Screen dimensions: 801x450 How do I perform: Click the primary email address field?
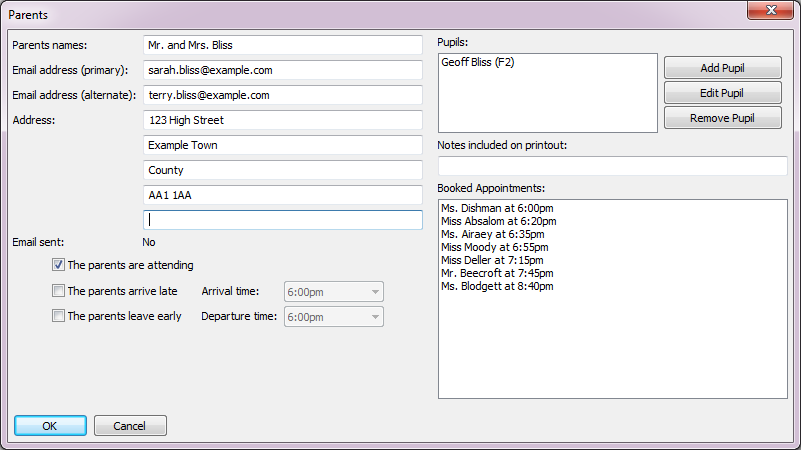pos(282,70)
